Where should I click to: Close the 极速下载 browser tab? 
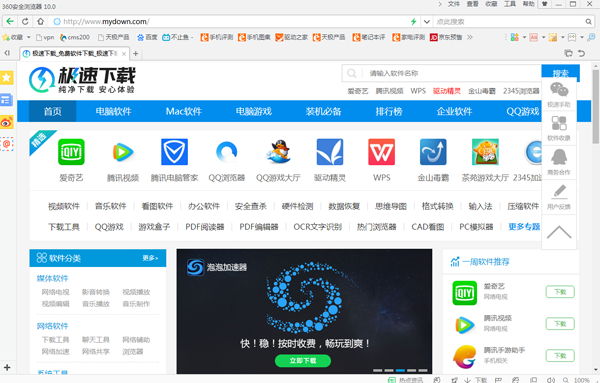(x=124, y=54)
